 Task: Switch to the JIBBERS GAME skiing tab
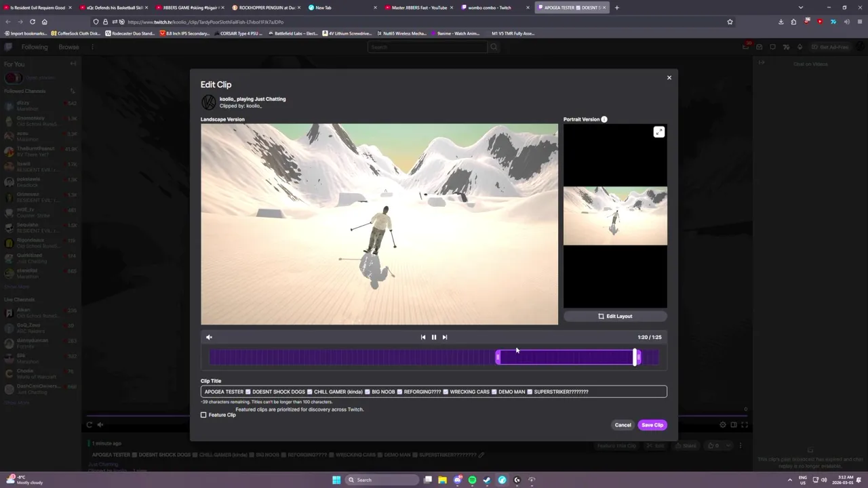coord(189,7)
